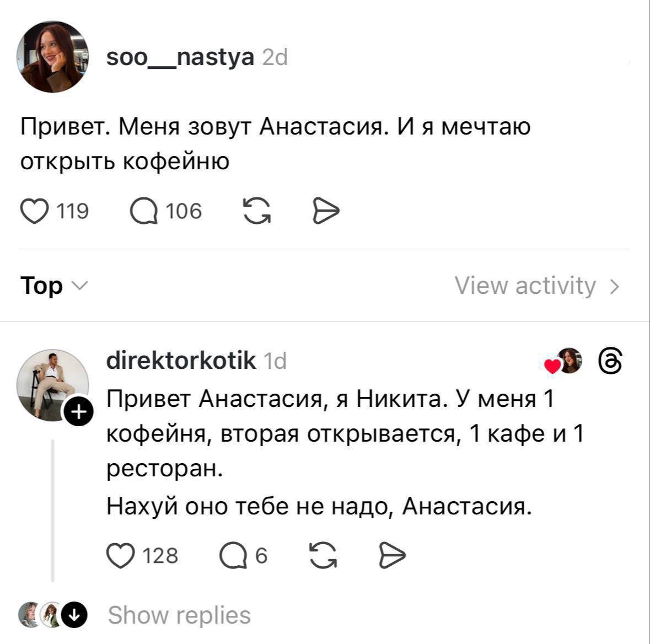The image size is (650, 644).
Task: Open comments on the coffee shop post
Action: pos(144,211)
